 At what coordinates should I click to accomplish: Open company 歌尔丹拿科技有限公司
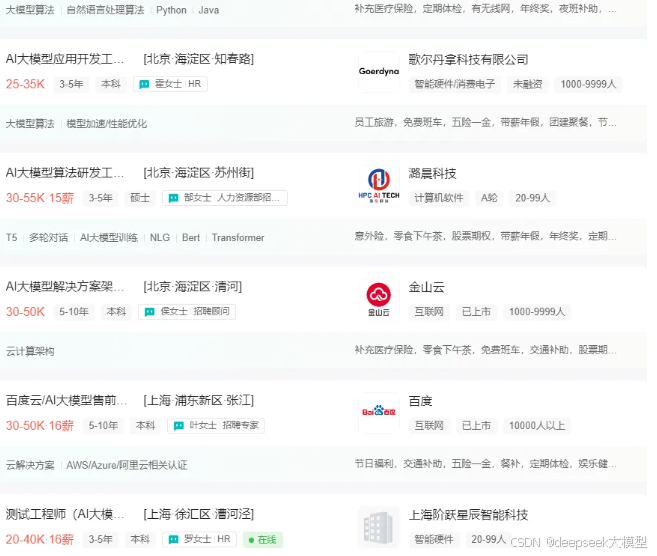coord(468,60)
